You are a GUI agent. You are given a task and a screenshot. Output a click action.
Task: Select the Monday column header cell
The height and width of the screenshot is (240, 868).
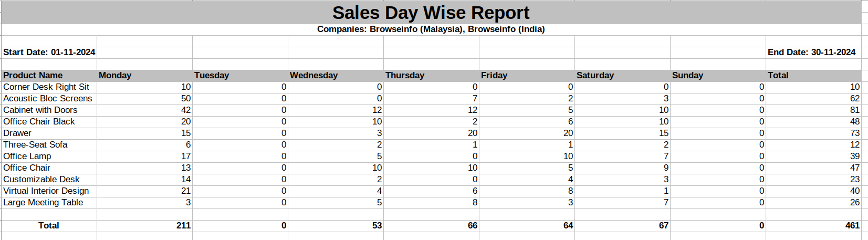pos(115,76)
